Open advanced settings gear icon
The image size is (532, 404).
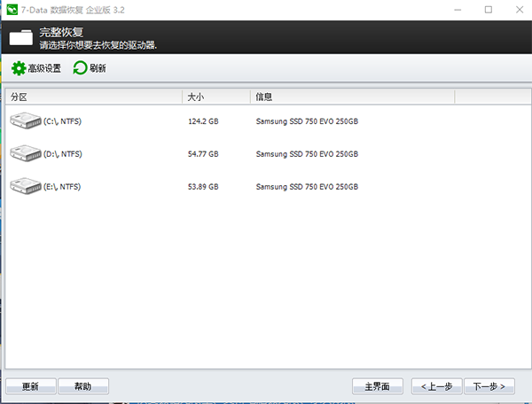[x=19, y=68]
